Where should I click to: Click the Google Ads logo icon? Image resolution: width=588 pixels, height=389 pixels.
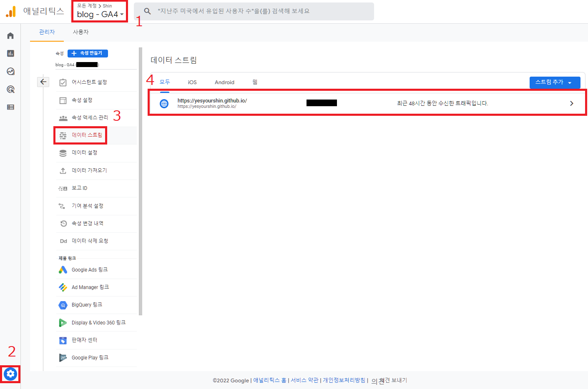point(63,270)
